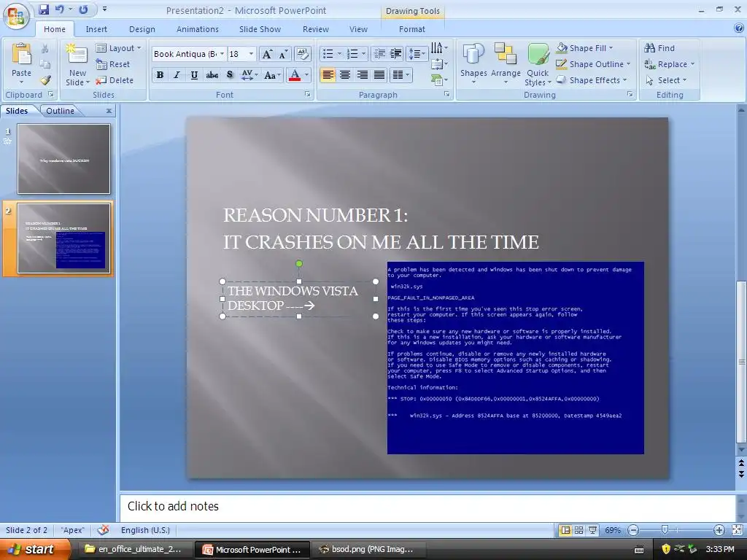Grow the font size
Image resolution: width=747 pixels, height=560 pixels.
[267, 54]
